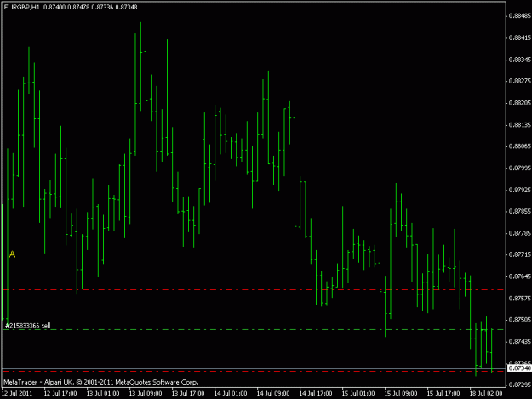Image resolution: width=532 pixels, height=399 pixels.
Task: Click the 0.88135 price axis label
Action: pyautogui.click(x=520, y=125)
